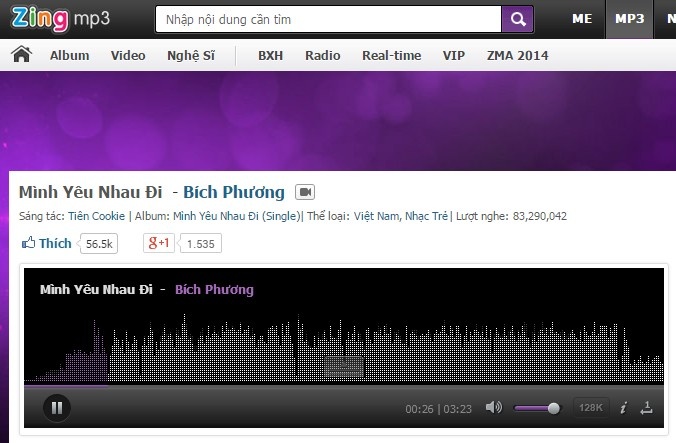Image resolution: width=676 pixels, height=443 pixels.
Task: Open the song info icon
Action: pos(623,408)
